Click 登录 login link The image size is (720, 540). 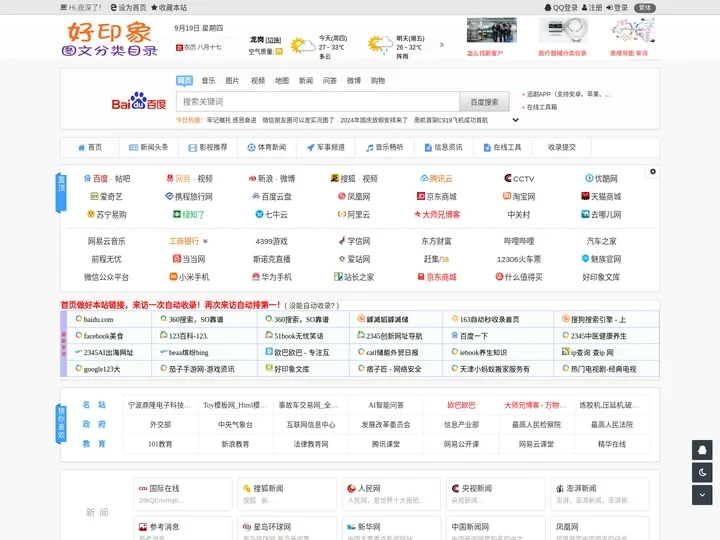click(x=617, y=7)
